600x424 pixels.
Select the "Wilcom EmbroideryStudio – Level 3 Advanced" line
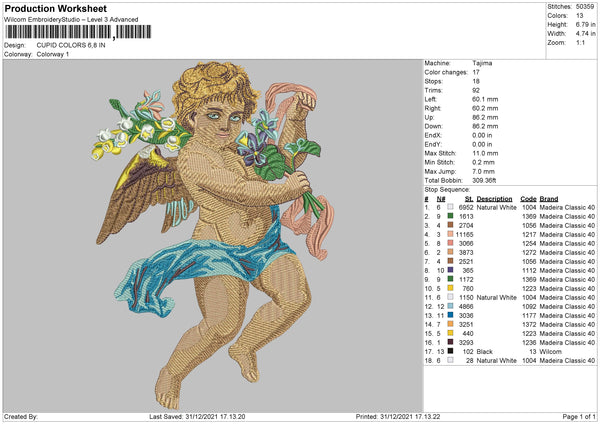tap(71, 20)
